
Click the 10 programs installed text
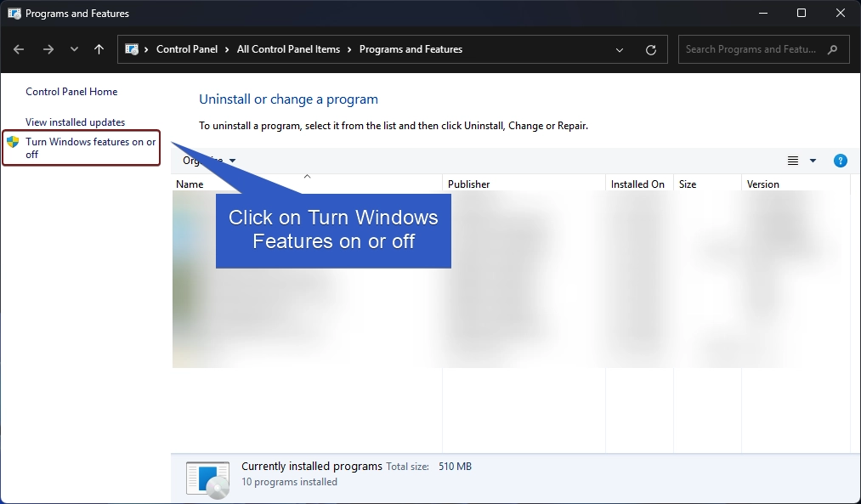click(289, 482)
